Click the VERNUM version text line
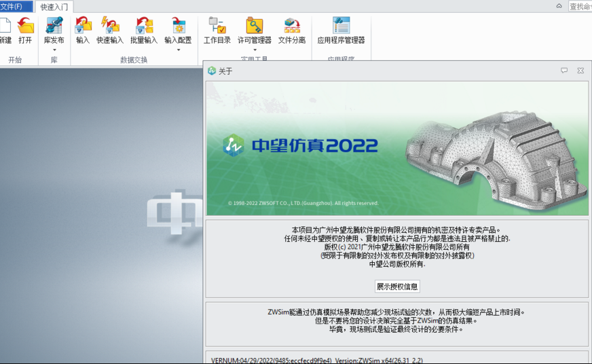 (x=317, y=361)
